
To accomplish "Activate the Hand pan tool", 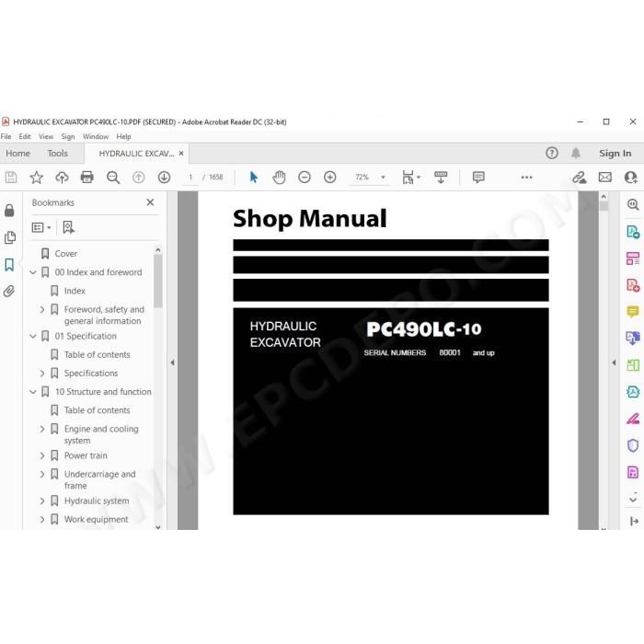I will tap(279, 177).
